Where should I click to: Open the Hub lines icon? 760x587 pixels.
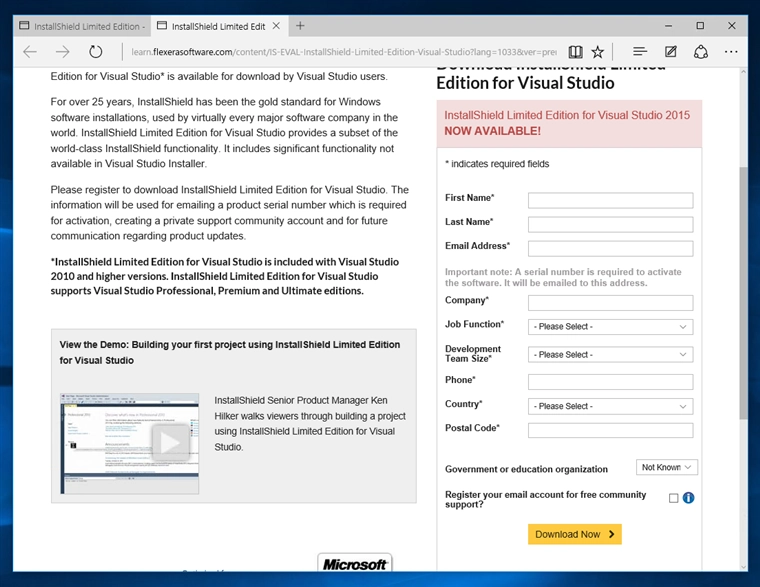[640, 51]
